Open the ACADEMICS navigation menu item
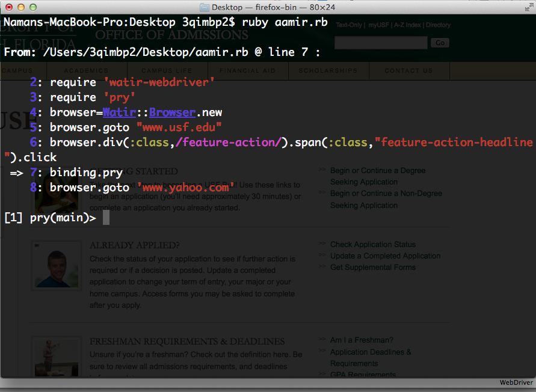 87,71
